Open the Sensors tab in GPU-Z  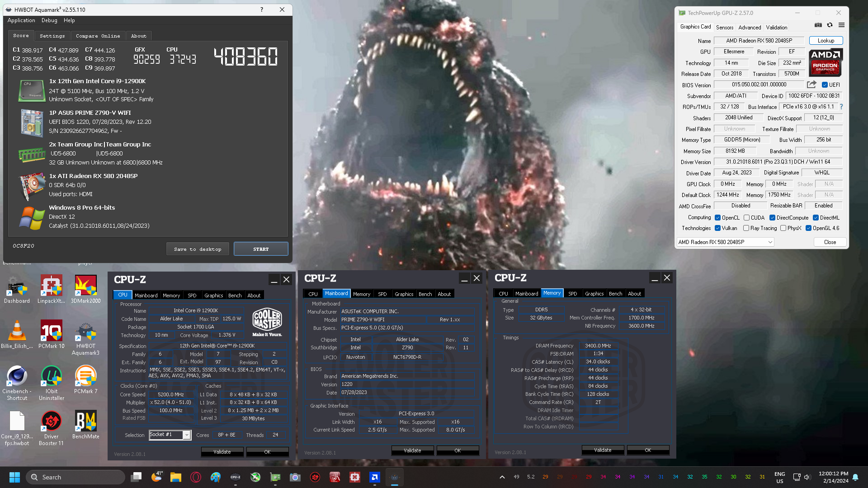point(725,28)
